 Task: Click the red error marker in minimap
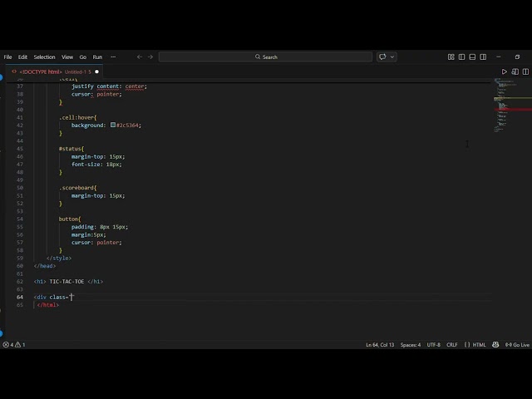(513, 110)
